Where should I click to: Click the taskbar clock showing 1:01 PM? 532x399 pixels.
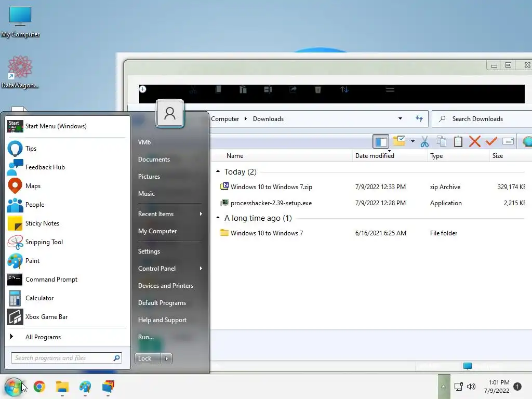pos(497,387)
